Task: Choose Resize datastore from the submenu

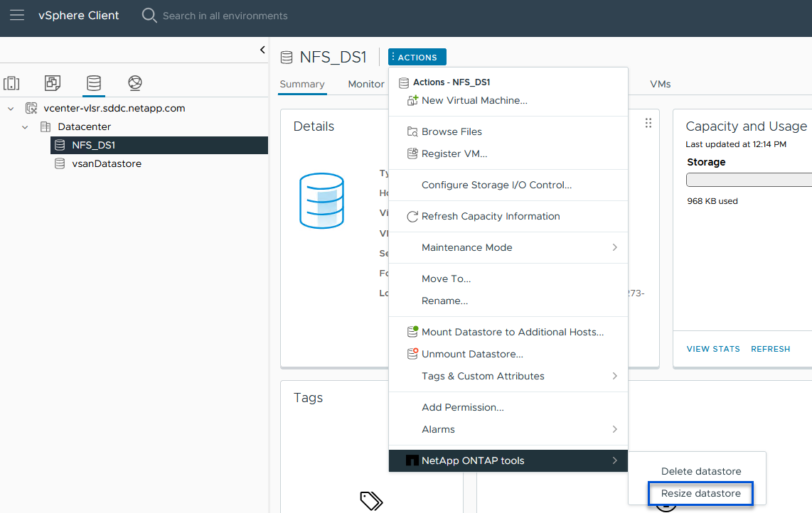Action: (700, 493)
